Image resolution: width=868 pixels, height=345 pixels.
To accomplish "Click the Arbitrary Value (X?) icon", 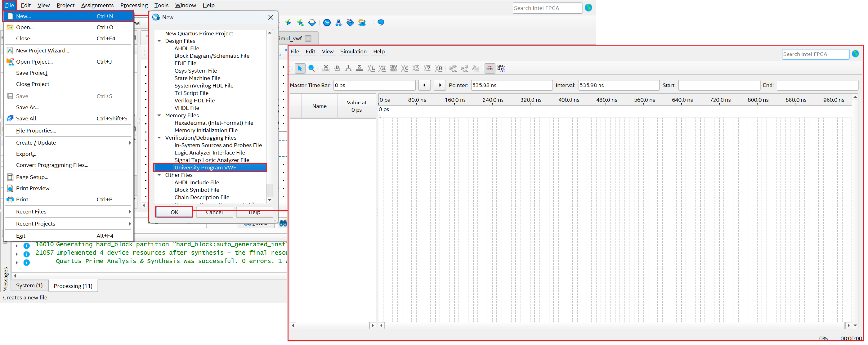I will coord(427,68).
